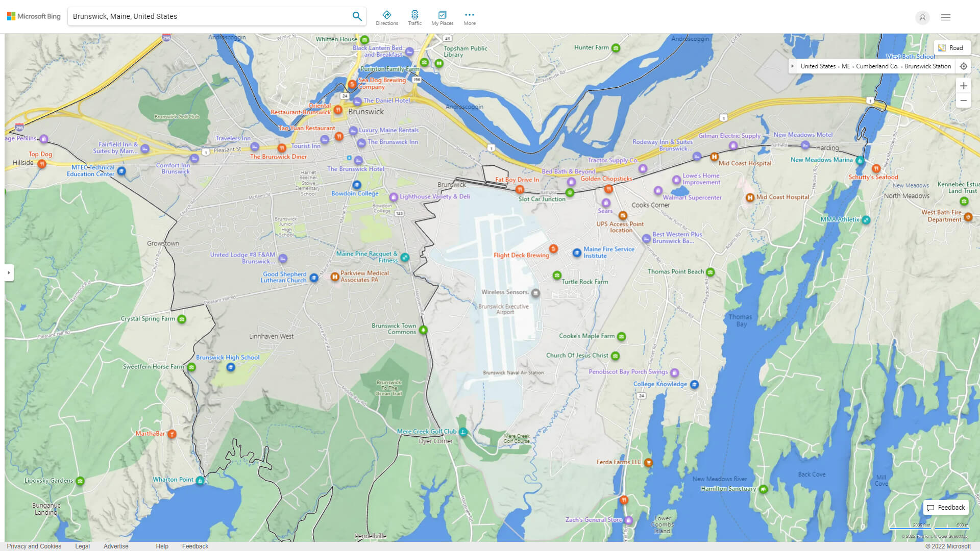Click the Flight Deck Brewing marker
This screenshot has width=980, height=551.
coord(553,249)
